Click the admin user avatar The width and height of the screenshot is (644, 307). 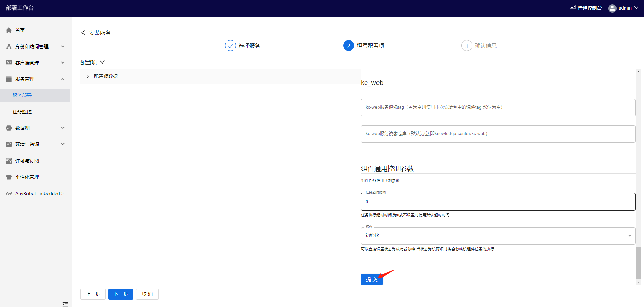coord(612,8)
